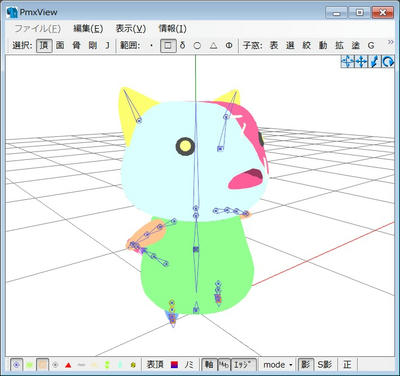Open the ファイル(F) menu
400x376 pixels.
tap(37, 29)
